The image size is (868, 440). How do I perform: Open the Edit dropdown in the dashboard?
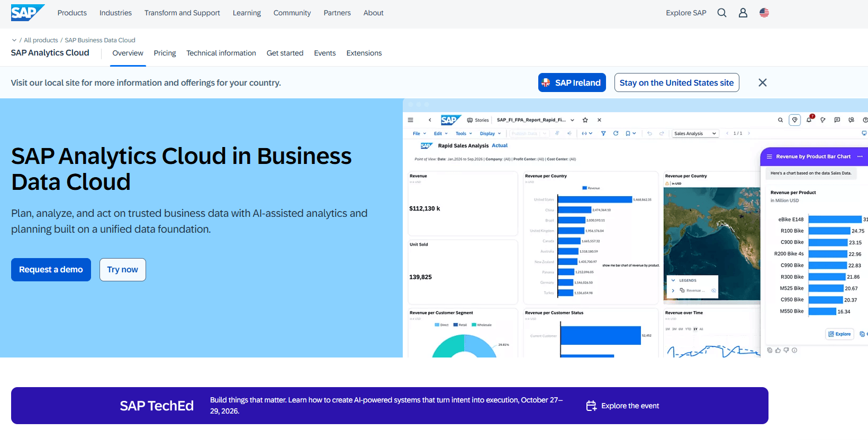tap(440, 134)
